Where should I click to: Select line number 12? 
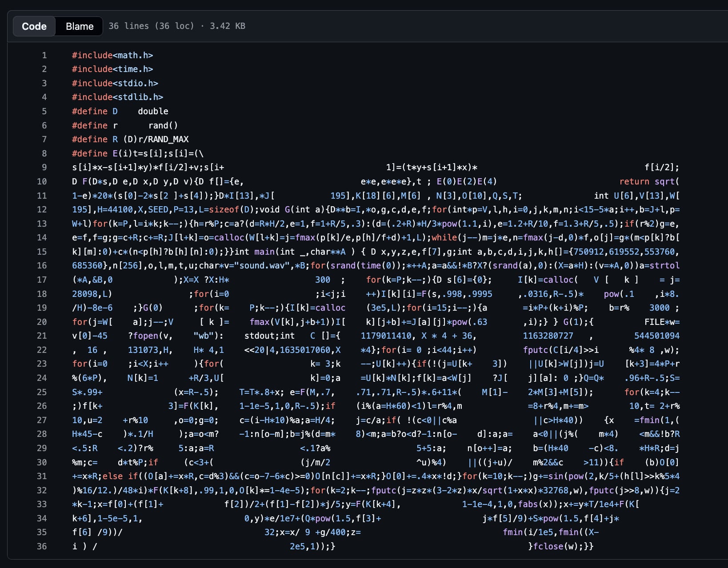42,209
